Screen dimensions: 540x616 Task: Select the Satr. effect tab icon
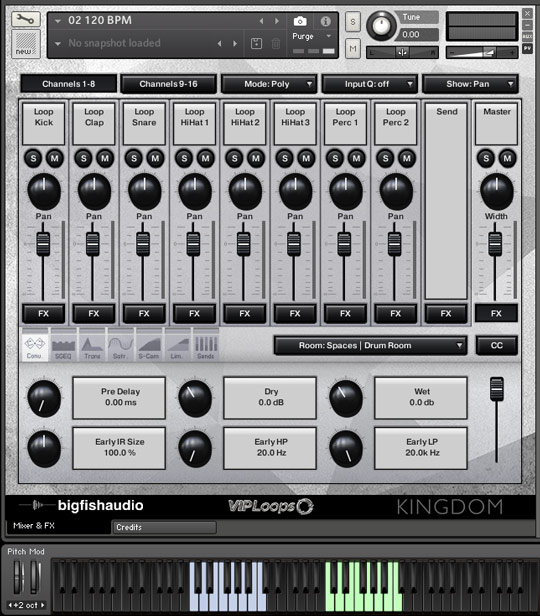(121, 347)
